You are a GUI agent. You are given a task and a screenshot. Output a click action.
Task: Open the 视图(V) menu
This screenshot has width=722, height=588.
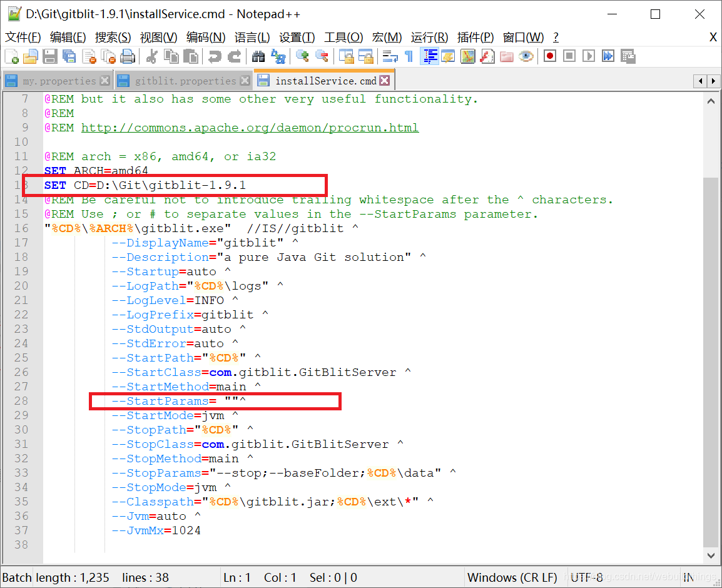pos(159,38)
